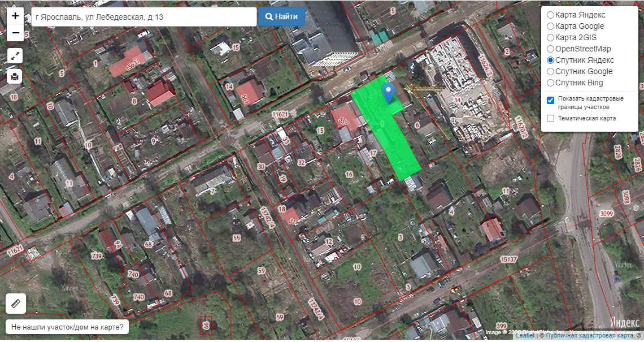Open the Leaflet attribution link

tap(525, 336)
